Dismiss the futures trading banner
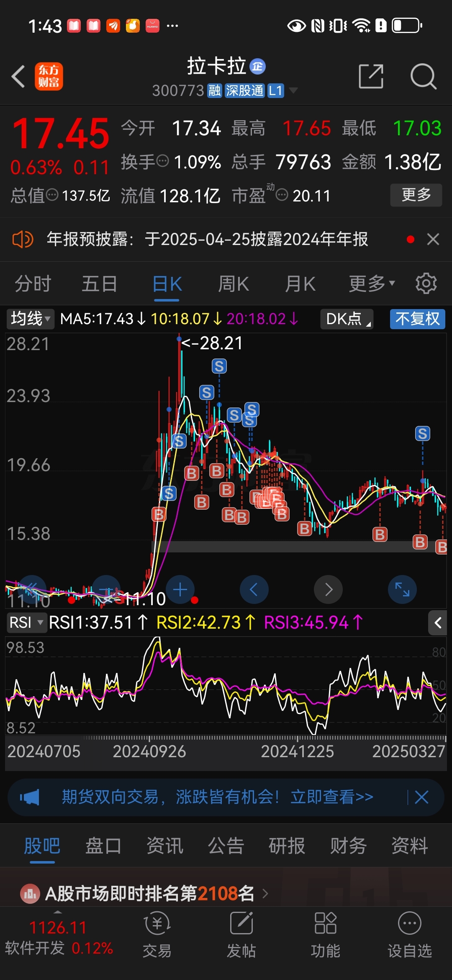The width and height of the screenshot is (452, 980). point(421,797)
